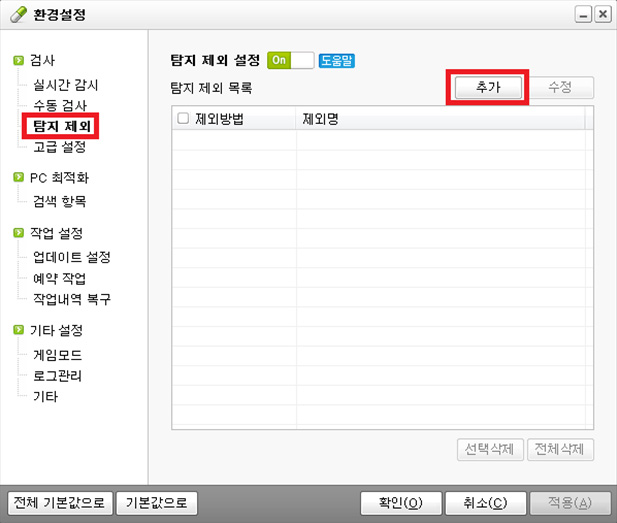Click the 기본값으로 button
The width and height of the screenshot is (617, 523).
pyautogui.click(x=155, y=502)
